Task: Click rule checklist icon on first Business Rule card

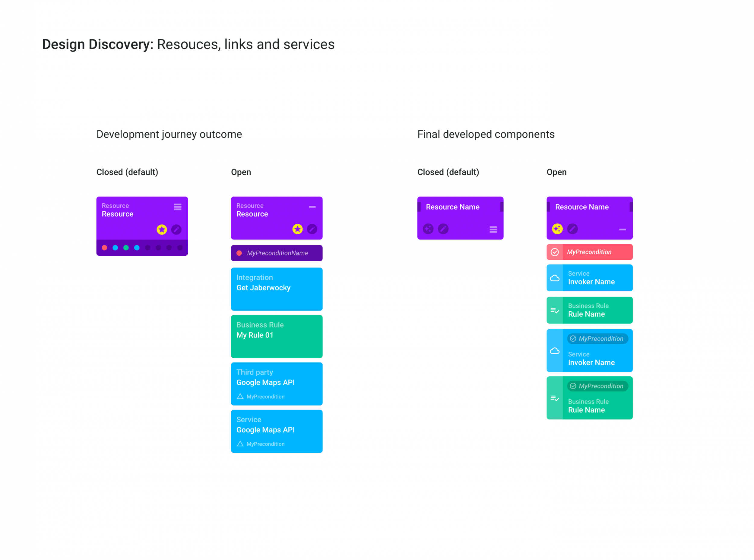Action: [555, 310]
